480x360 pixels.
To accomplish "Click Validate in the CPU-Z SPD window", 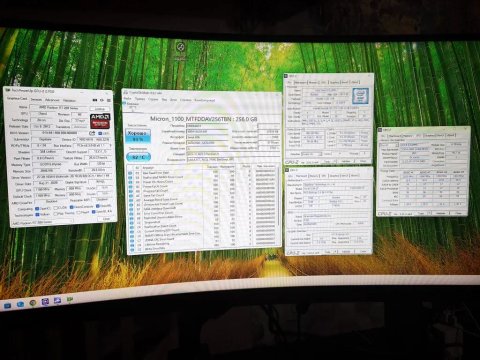I will (441, 213).
